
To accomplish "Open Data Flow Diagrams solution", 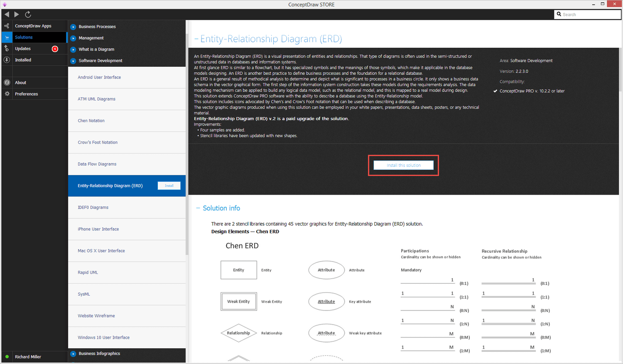I will click(127, 164).
